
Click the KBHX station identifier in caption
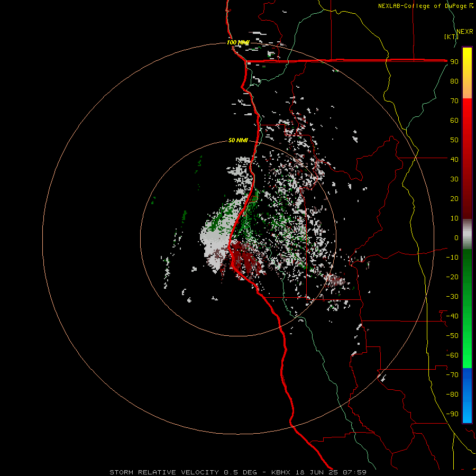pyautogui.click(x=280, y=472)
